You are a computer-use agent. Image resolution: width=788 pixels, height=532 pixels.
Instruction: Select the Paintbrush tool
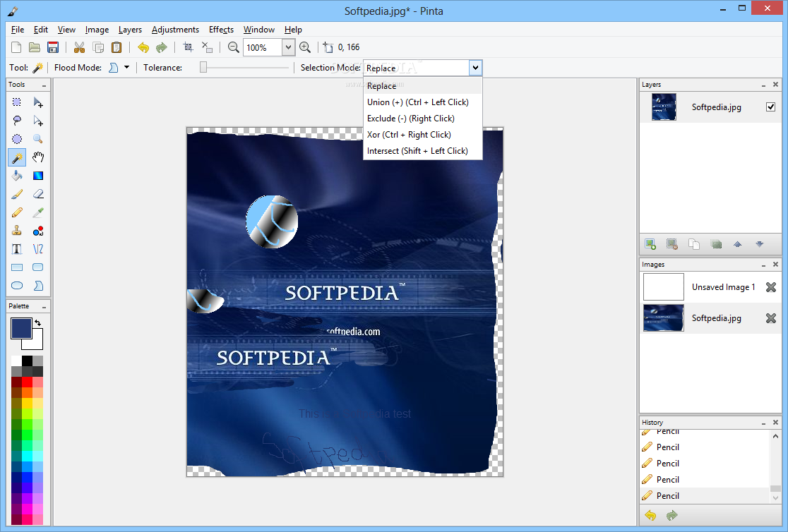point(16,194)
